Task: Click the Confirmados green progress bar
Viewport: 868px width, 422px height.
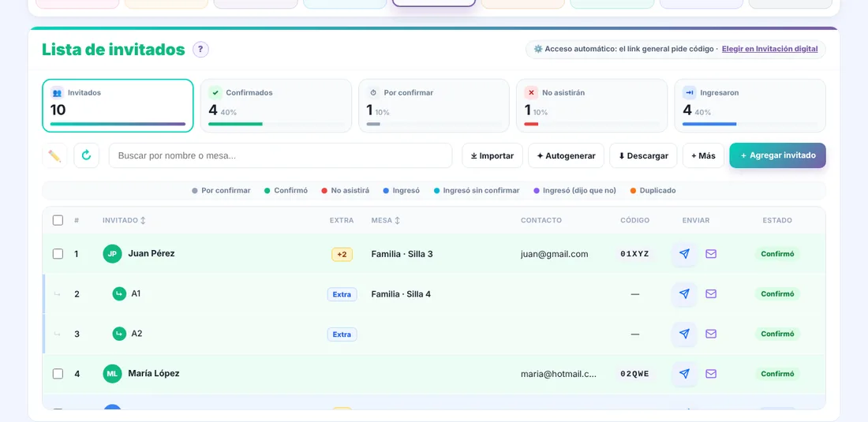Action: pyautogui.click(x=235, y=124)
